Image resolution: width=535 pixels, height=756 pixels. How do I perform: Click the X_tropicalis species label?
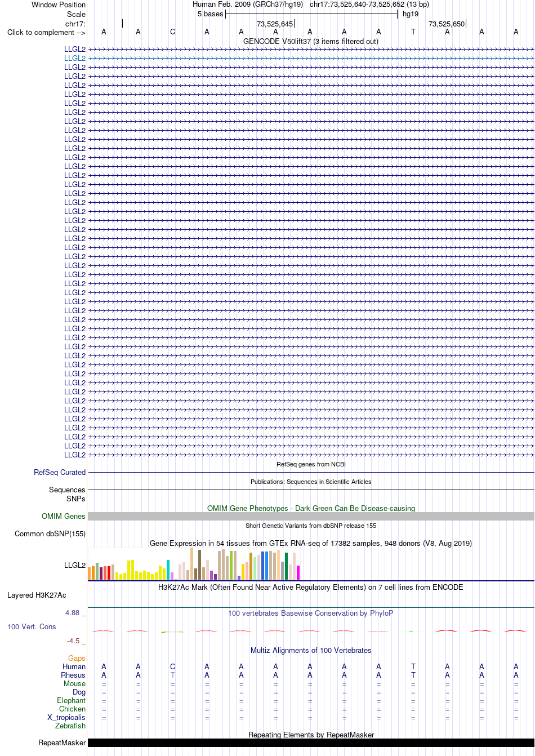pyautogui.click(x=66, y=717)
